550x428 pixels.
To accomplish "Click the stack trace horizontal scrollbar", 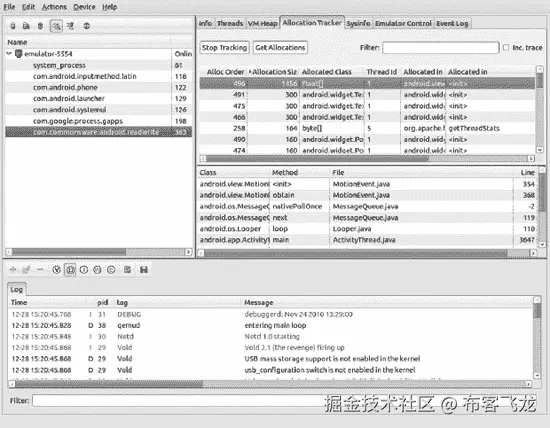I will point(367,253).
